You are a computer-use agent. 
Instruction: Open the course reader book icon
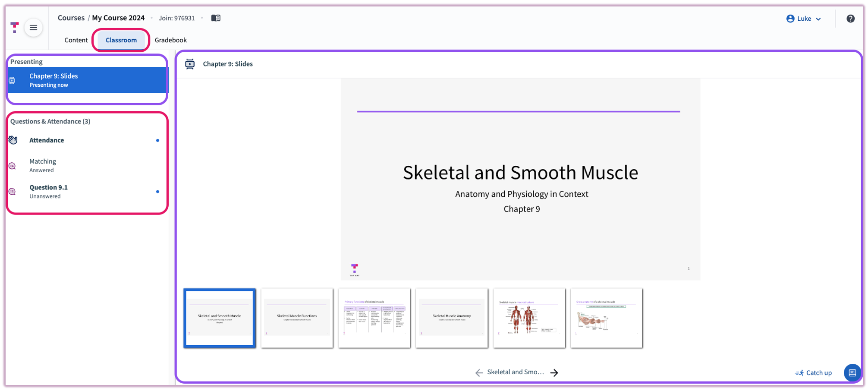coord(215,18)
